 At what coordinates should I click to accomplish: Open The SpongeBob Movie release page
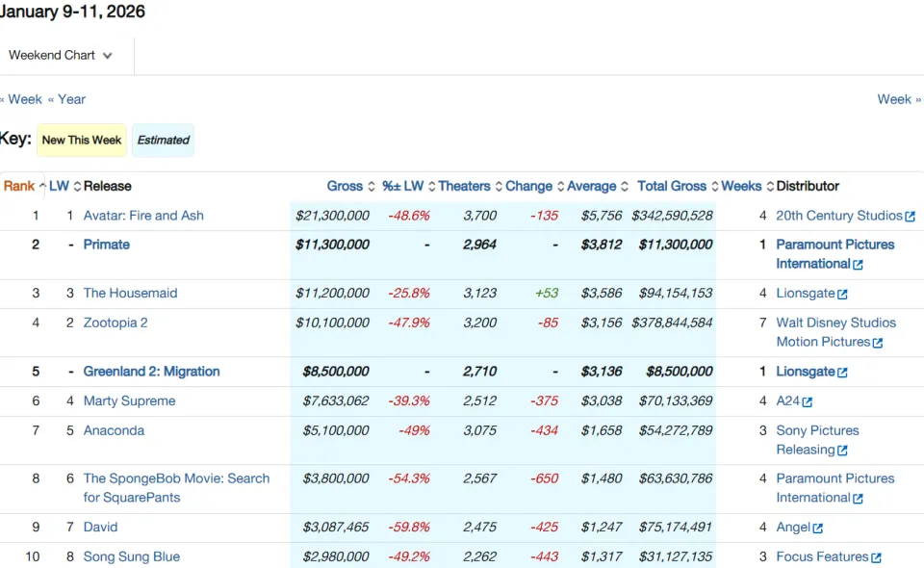pyautogui.click(x=176, y=488)
